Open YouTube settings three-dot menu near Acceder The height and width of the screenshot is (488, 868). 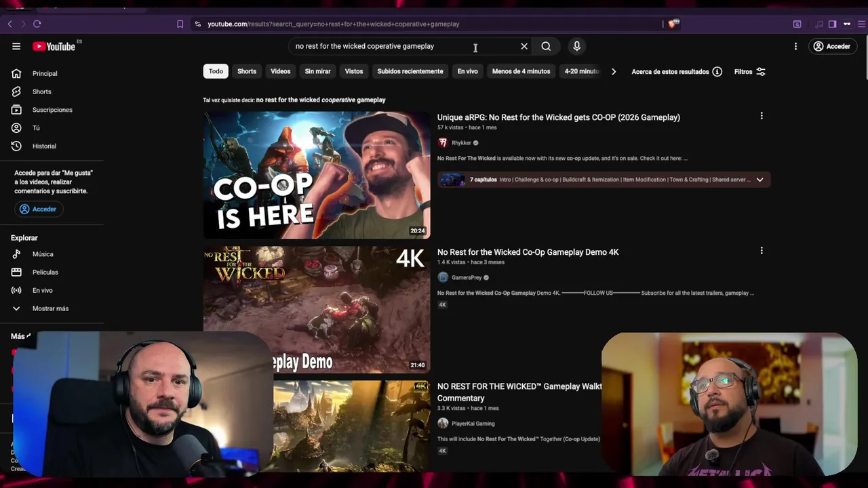795,46
